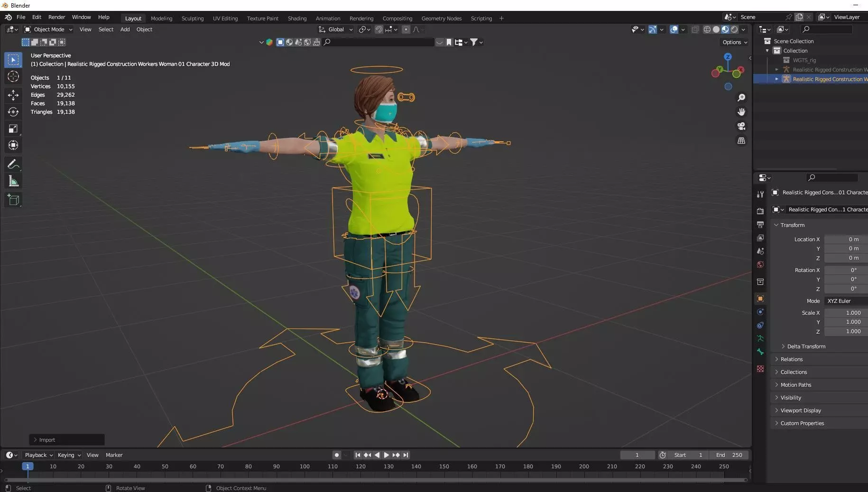The width and height of the screenshot is (868, 492).
Task: Open the Texture properties tab
Action: tap(760, 369)
